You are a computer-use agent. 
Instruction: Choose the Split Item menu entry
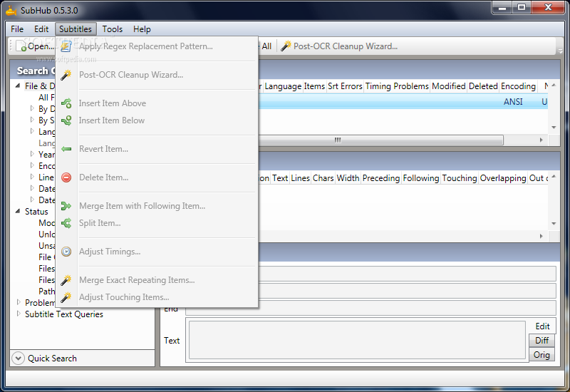click(x=157, y=223)
